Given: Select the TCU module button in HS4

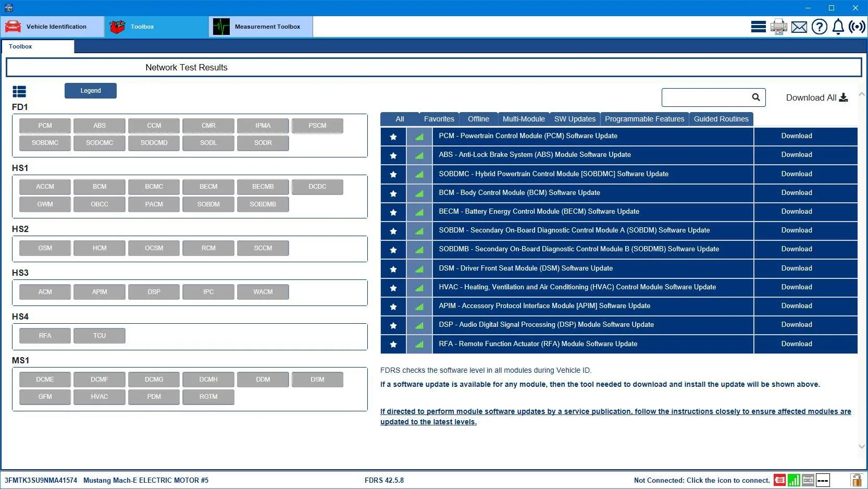Looking at the screenshot, I should [x=100, y=336].
